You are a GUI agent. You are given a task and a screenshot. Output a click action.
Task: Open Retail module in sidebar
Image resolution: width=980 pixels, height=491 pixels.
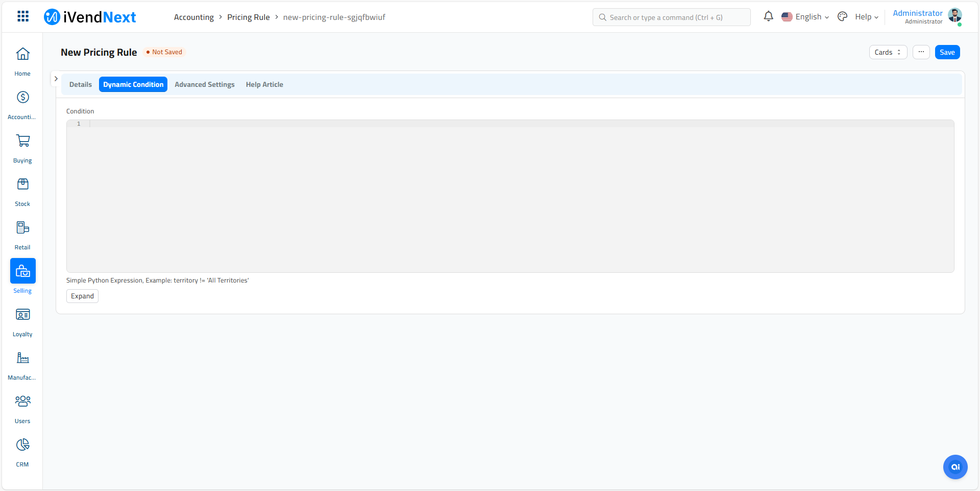click(22, 235)
